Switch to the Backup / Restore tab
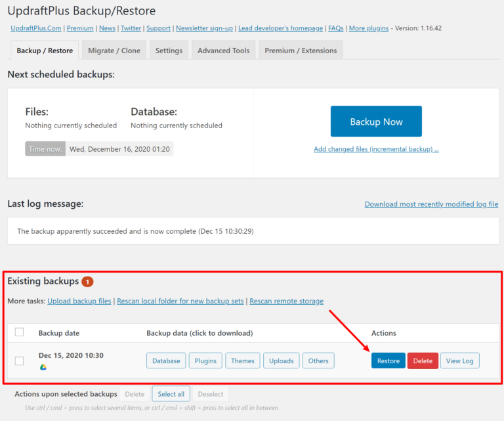The width and height of the screenshot is (504, 421). [45, 51]
